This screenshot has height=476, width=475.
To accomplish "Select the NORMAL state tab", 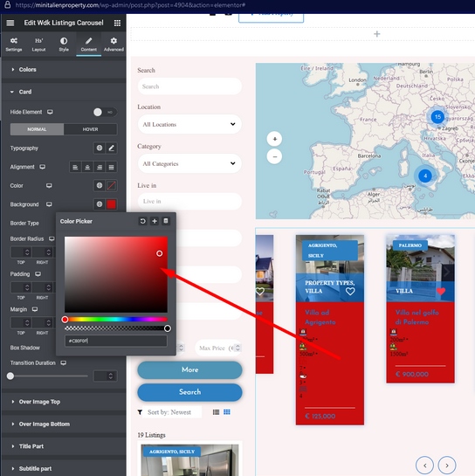I will pyautogui.click(x=37, y=129).
